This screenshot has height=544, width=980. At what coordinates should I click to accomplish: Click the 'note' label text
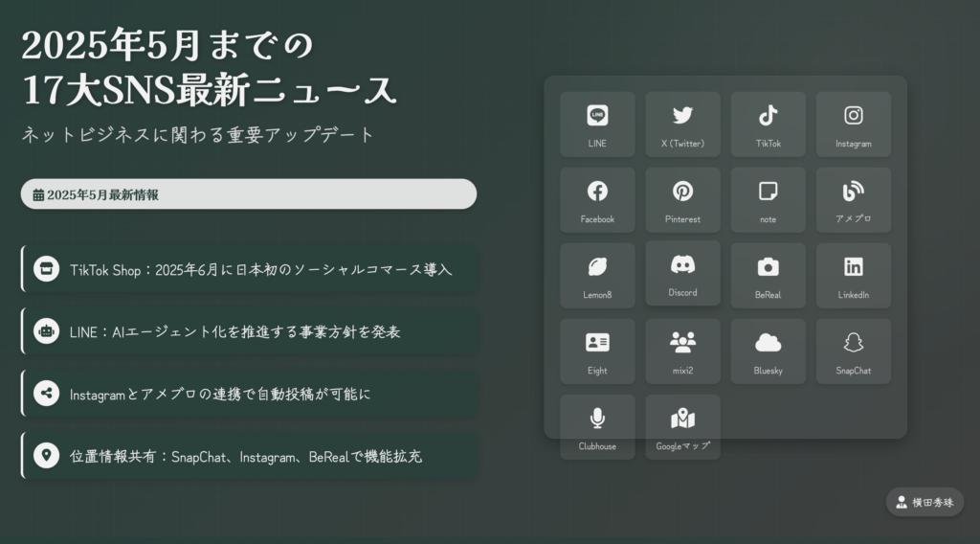(x=768, y=219)
